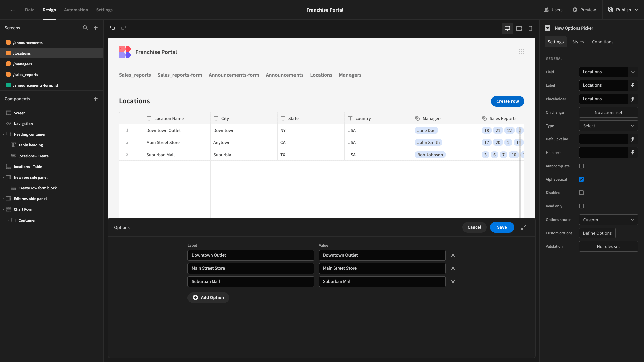Viewport: 644px width, 362px height.
Task: Open bindings lightning icon for Placeholder
Action: [633, 99]
